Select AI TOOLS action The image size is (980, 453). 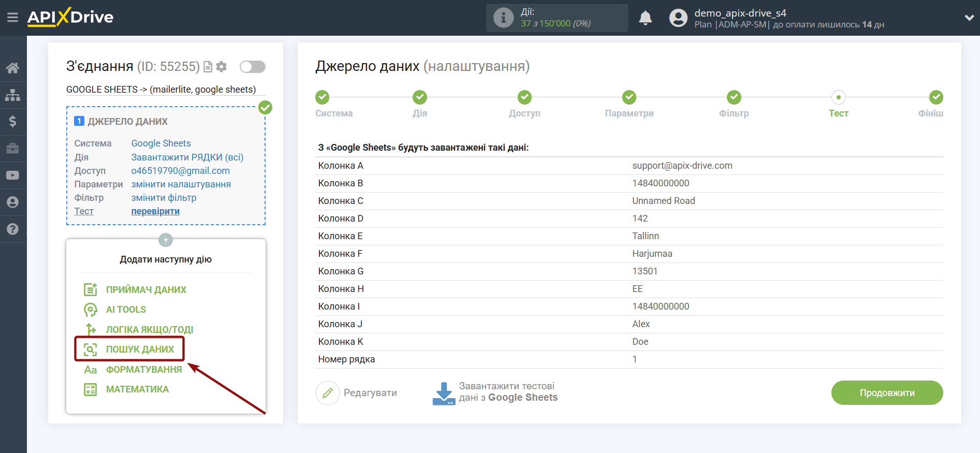[x=126, y=310]
